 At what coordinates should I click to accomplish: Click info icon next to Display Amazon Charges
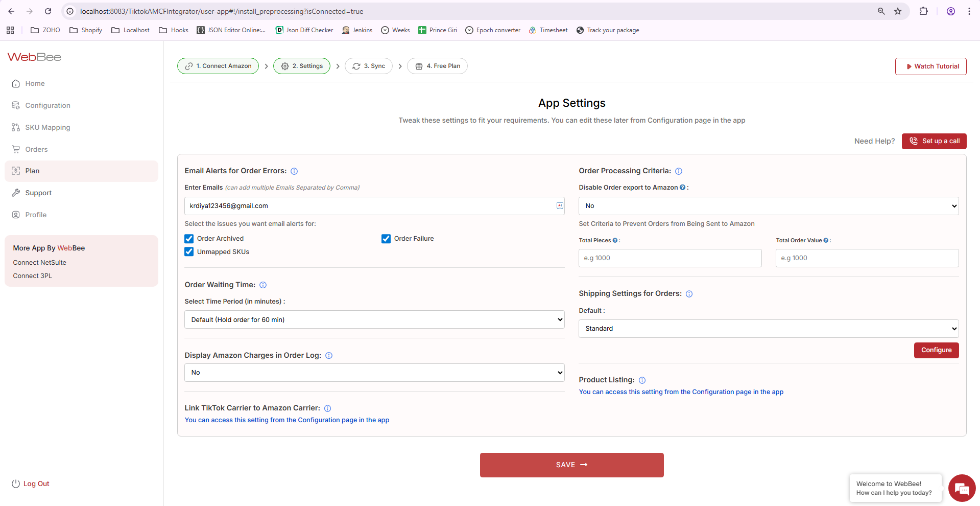tap(329, 356)
